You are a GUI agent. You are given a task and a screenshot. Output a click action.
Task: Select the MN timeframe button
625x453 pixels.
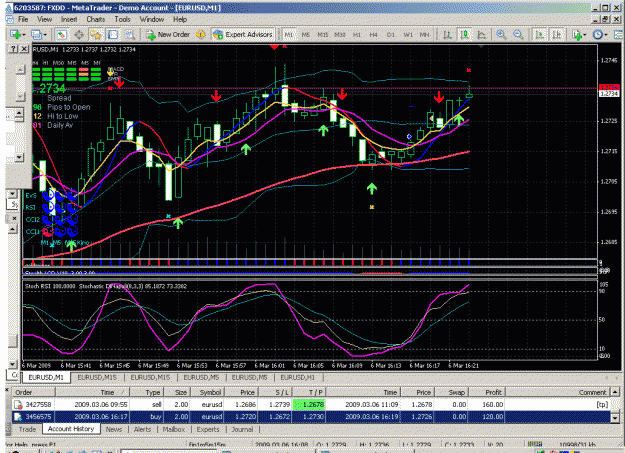coord(425,35)
